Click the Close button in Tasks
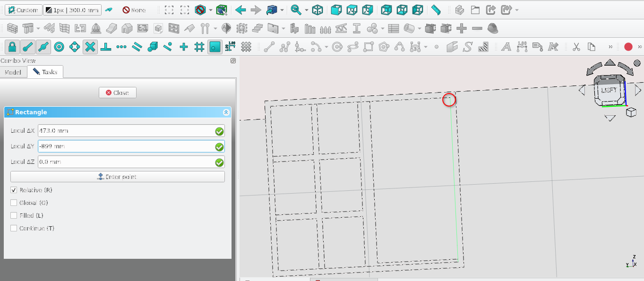This screenshot has width=644, height=281. pyautogui.click(x=117, y=93)
